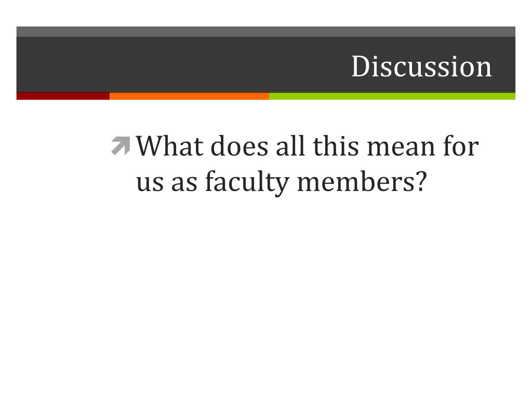The width and height of the screenshot is (532, 399).
Task: Click the gray arrow bullet icon
Action: pyautogui.click(x=121, y=146)
